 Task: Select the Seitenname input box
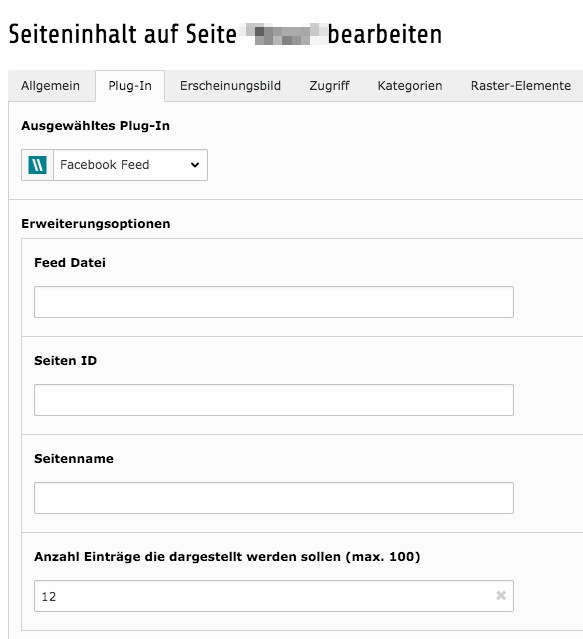(274, 498)
